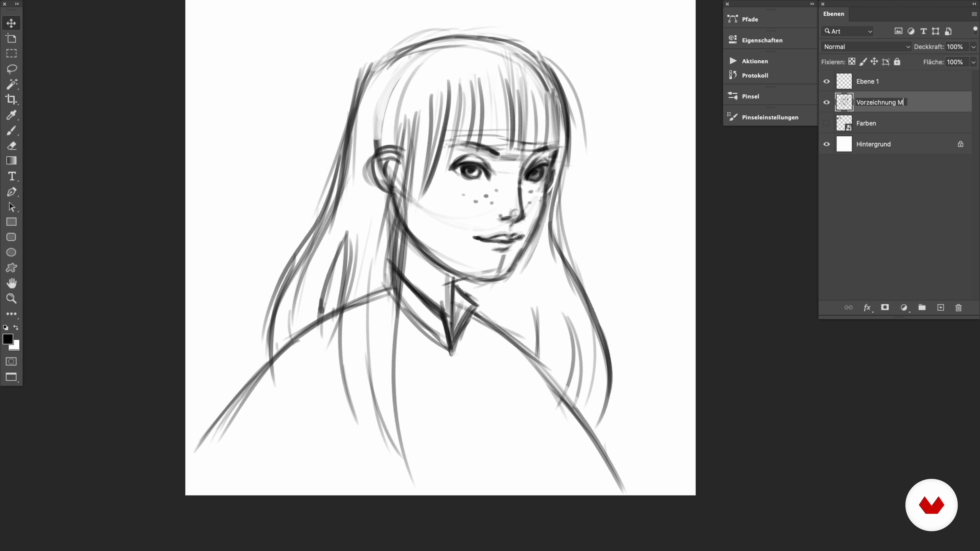The image size is (980, 551).
Task: Toggle Quick Mask mode
Action: point(11,361)
